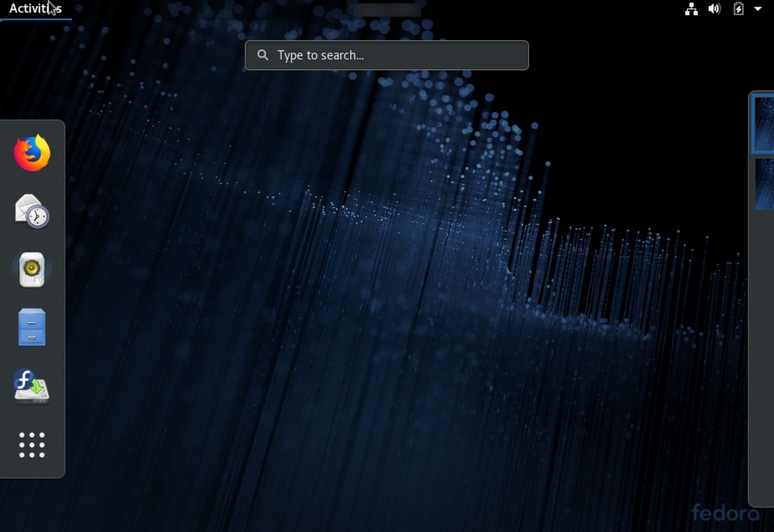This screenshot has width=774, height=532.
Task: Open the Evolution mail and calendar app
Action: tap(32, 211)
